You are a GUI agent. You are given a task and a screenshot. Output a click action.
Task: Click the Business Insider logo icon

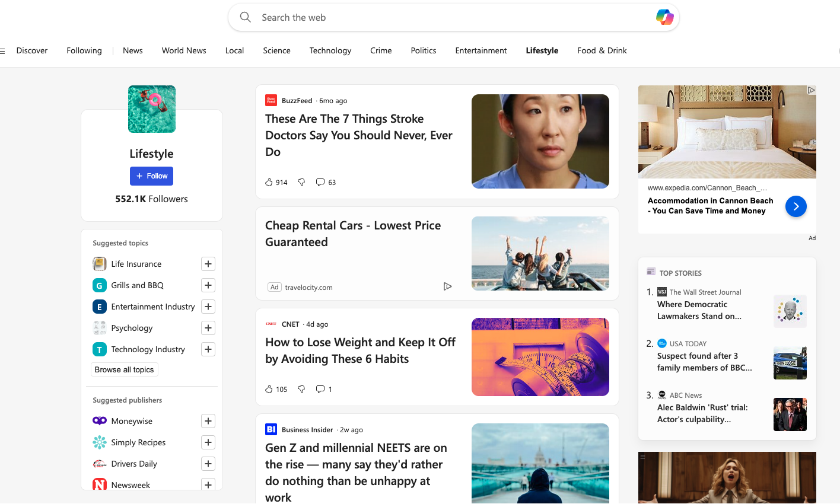coord(271,429)
